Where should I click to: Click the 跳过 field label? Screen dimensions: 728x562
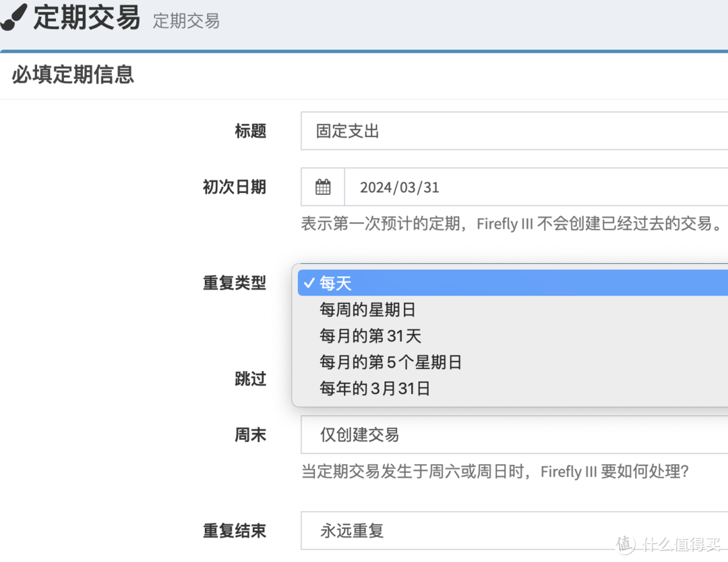(250, 379)
